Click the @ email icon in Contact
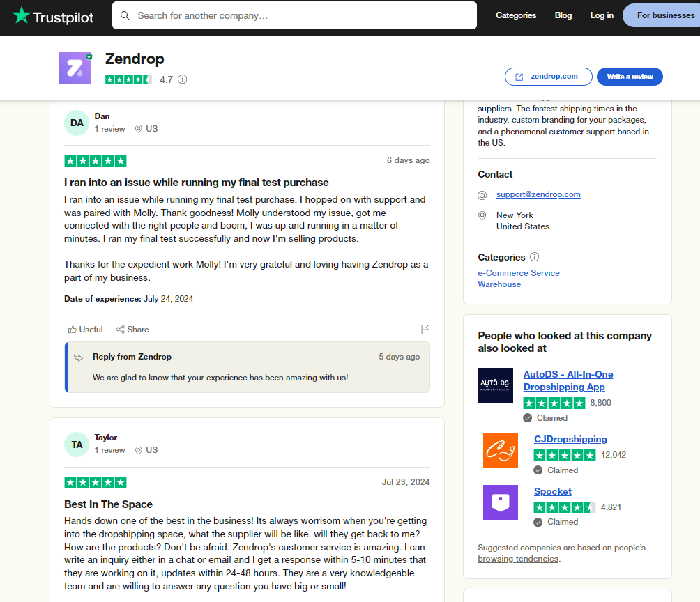The height and width of the screenshot is (602, 700). coord(482,195)
